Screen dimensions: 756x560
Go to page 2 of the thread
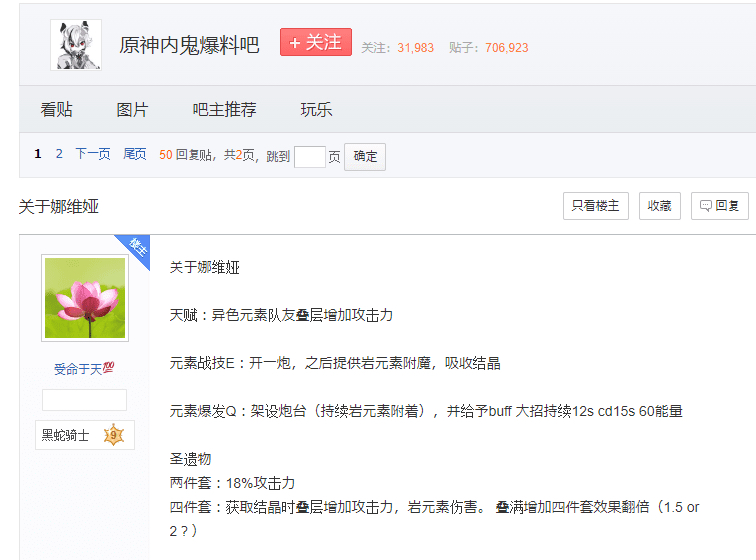tap(59, 154)
